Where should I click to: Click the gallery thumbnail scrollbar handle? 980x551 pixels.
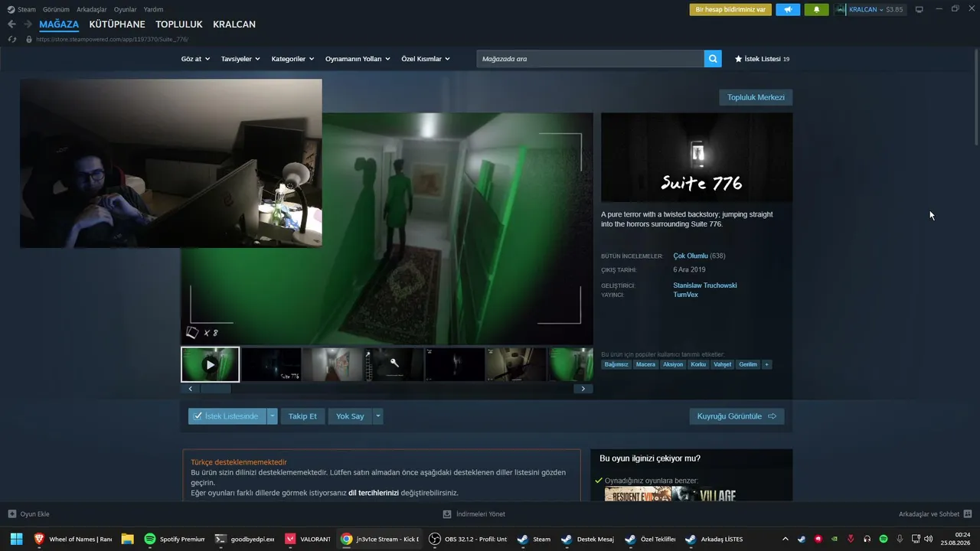click(215, 389)
